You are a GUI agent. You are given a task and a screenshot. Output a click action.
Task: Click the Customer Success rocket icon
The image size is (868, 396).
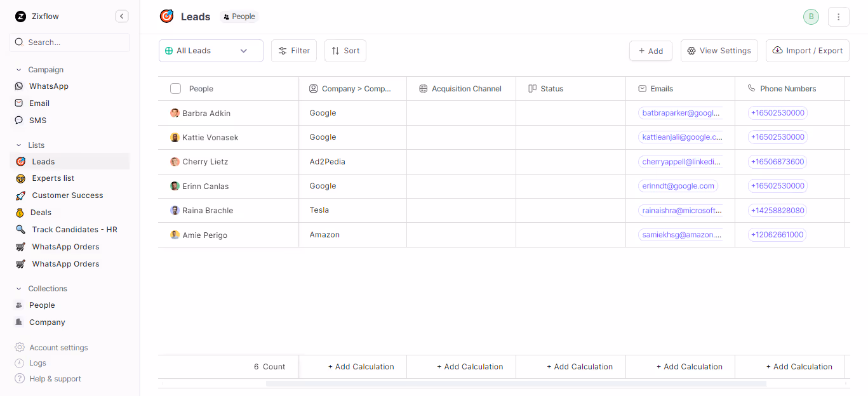click(20, 195)
